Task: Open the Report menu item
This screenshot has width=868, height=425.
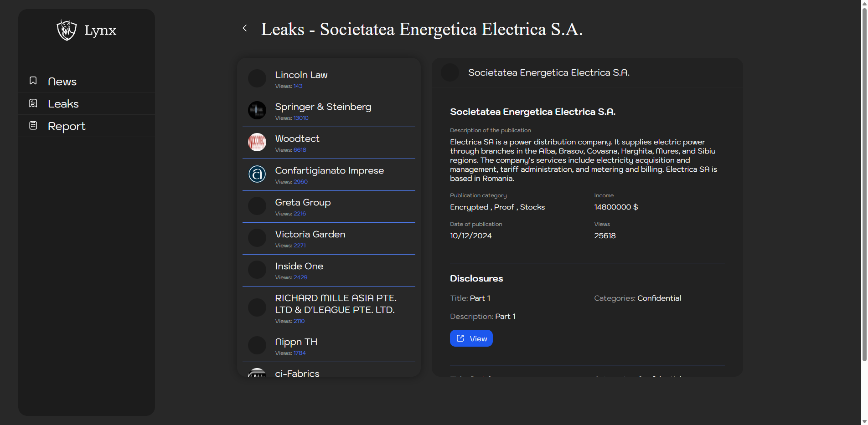Action: (x=67, y=126)
